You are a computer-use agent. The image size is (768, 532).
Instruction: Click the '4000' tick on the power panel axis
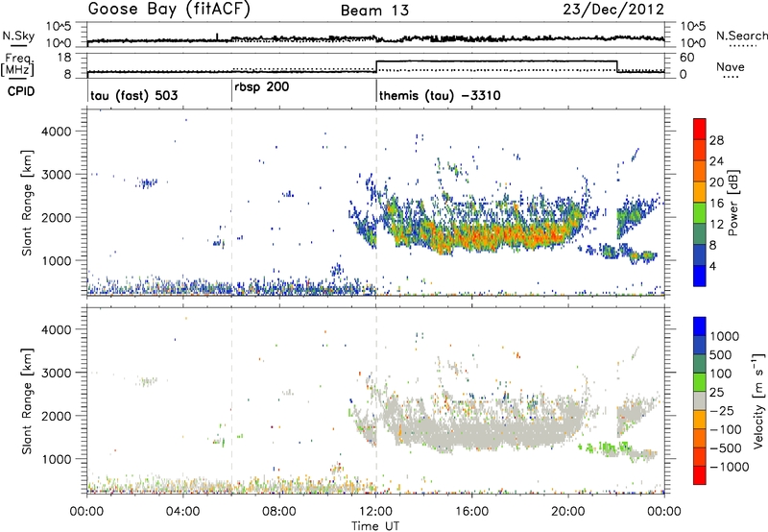click(57, 132)
